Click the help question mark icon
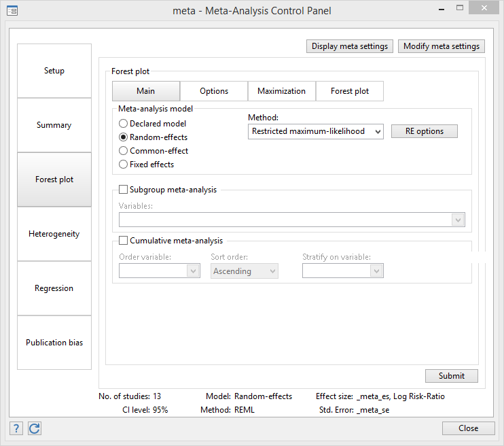 click(16, 428)
